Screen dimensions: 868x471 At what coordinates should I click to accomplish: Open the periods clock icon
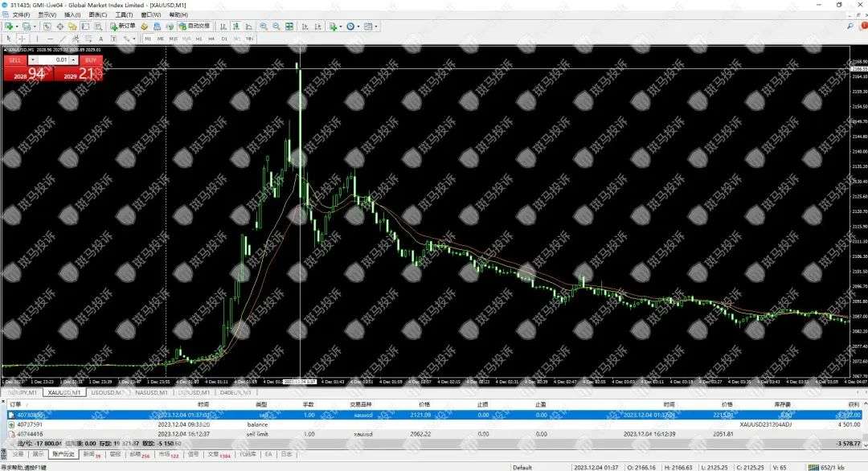click(x=350, y=26)
